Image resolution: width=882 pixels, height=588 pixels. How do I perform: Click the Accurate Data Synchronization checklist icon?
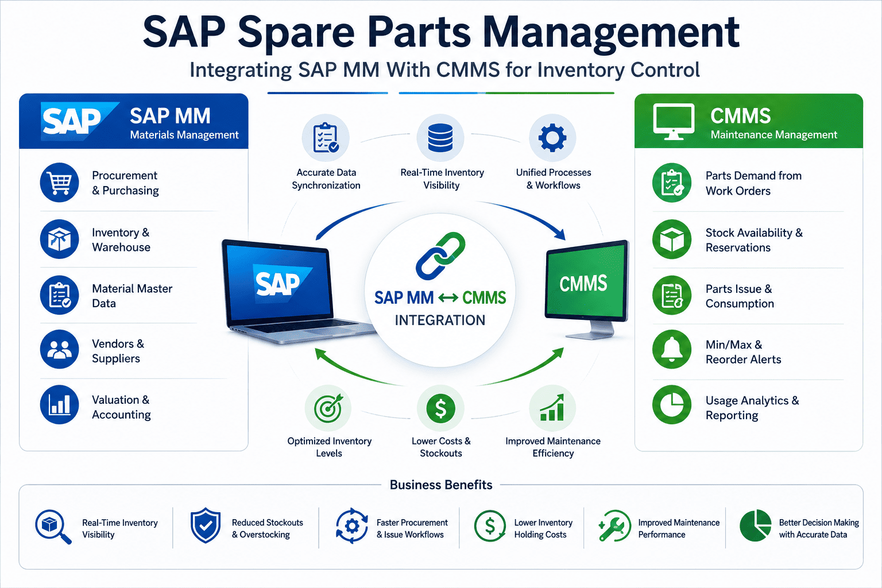326,138
